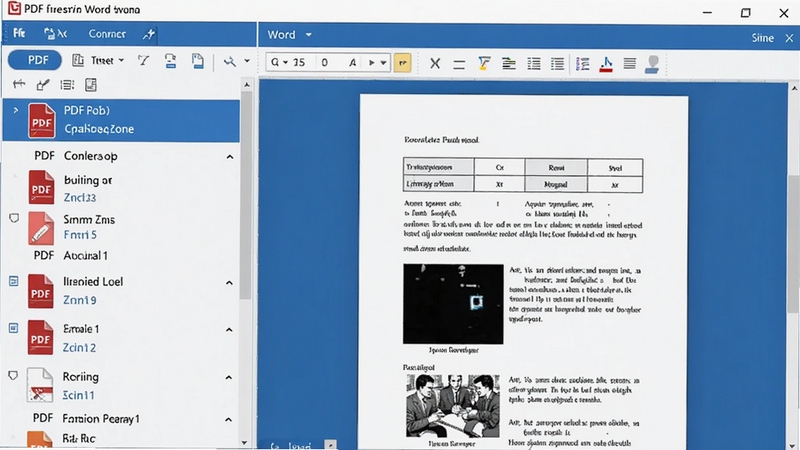Click the left panel scrollbar up arrow

tap(246, 85)
